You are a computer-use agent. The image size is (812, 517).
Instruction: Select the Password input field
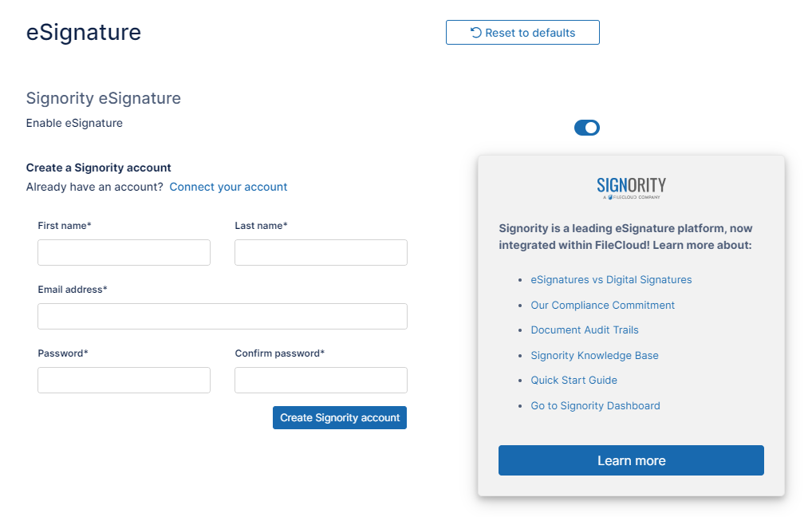(124, 380)
